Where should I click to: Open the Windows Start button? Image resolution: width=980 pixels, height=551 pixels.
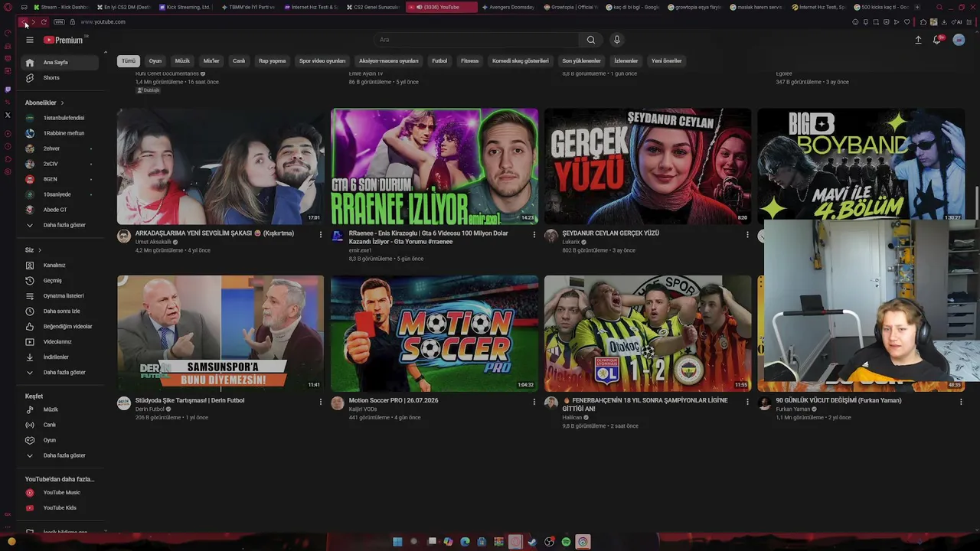[x=397, y=542]
